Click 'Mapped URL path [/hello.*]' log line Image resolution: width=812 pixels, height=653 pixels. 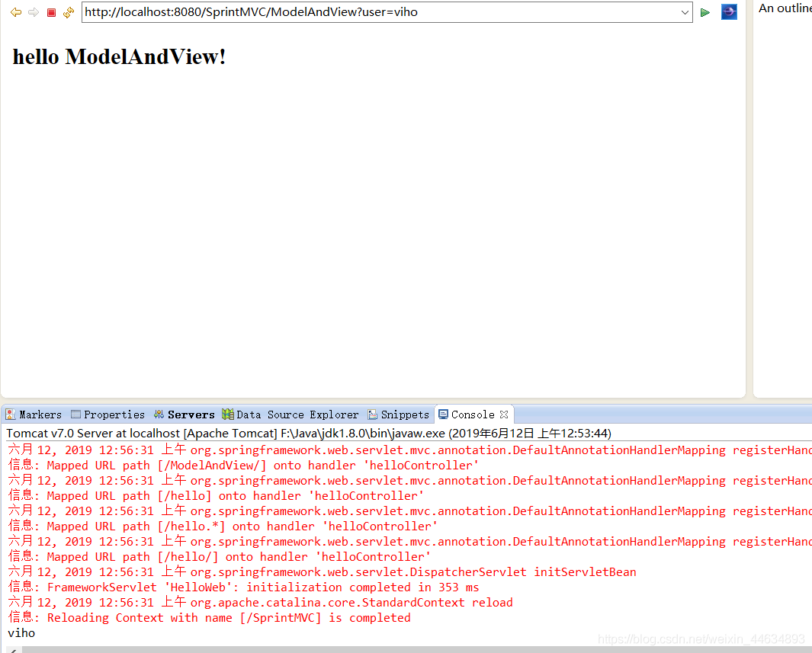[223, 527]
